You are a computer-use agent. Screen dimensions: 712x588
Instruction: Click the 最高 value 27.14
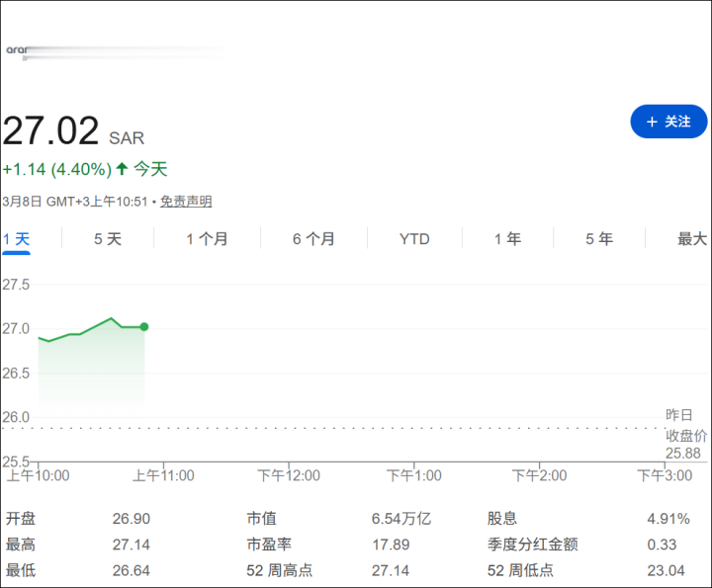point(132,545)
